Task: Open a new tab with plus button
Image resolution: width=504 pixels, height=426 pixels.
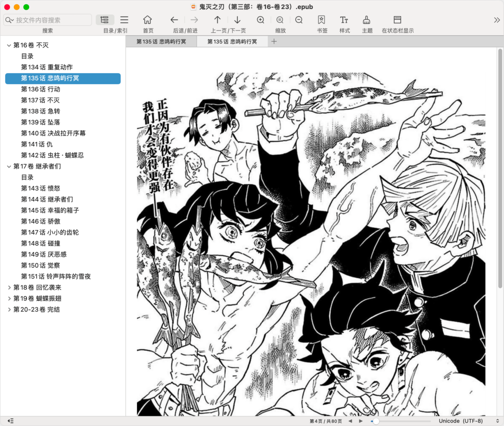Action: click(x=274, y=42)
